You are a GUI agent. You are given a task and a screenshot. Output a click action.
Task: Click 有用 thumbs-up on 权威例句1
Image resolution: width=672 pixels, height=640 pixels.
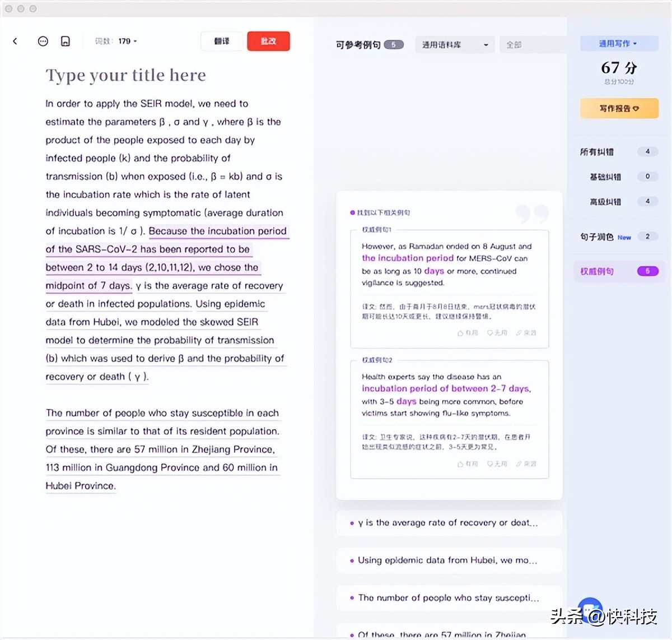468,333
